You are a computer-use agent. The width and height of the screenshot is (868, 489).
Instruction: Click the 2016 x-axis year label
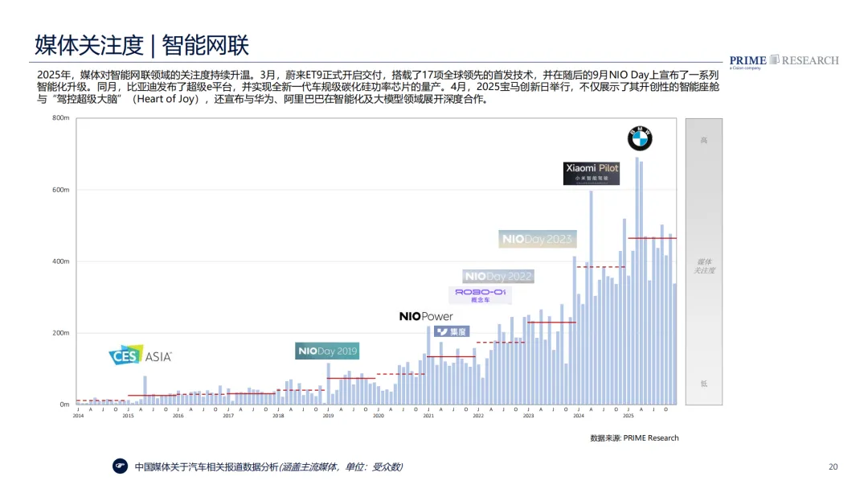coord(178,415)
